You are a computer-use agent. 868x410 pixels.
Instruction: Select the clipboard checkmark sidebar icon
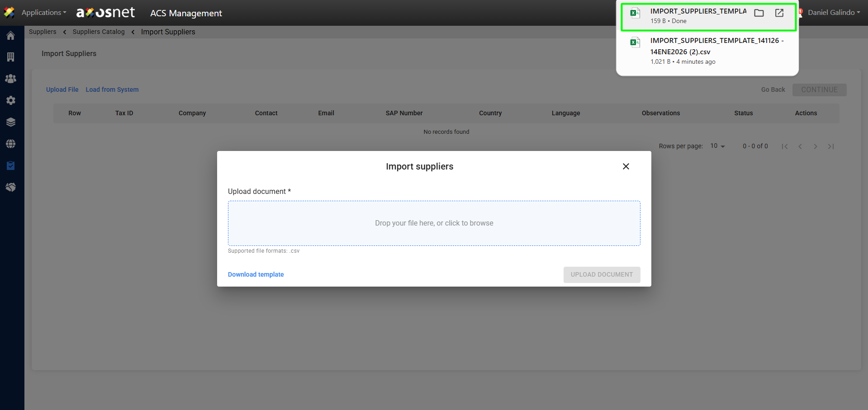[11, 165]
